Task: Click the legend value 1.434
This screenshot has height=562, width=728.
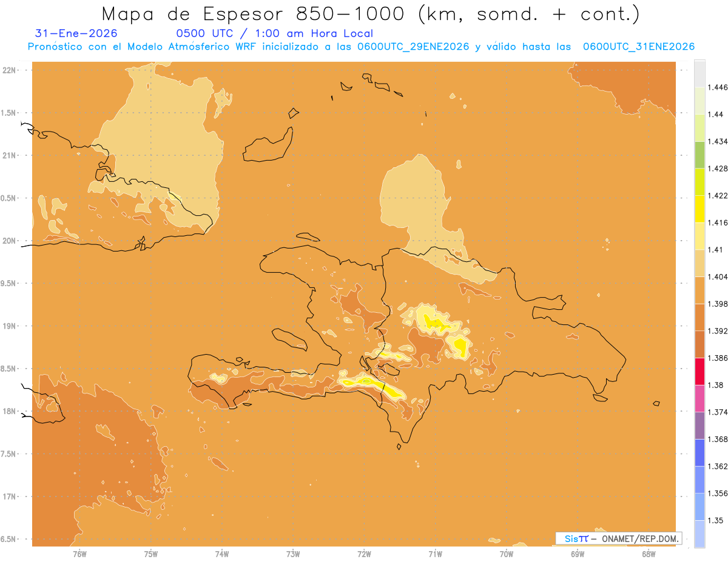Action: [717, 141]
